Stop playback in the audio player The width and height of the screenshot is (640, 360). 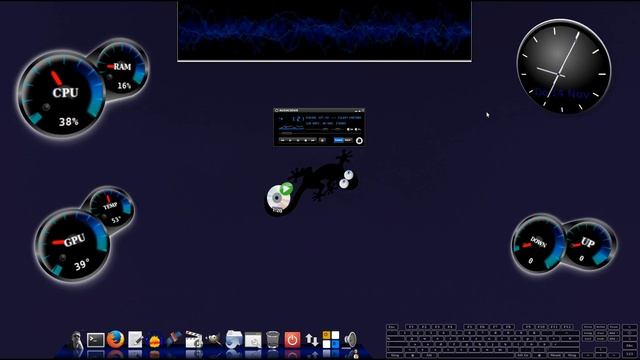pyautogui.click(x=306, y=140)
